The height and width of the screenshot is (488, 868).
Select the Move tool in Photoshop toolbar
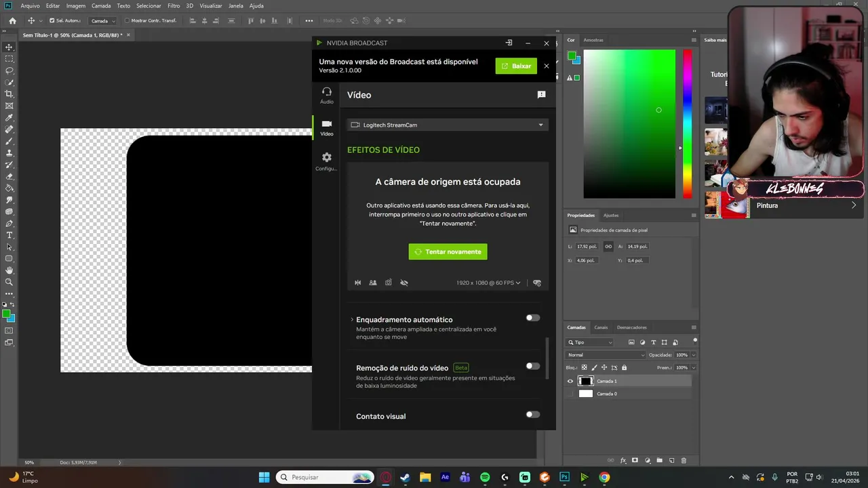[x=9, y=47]
